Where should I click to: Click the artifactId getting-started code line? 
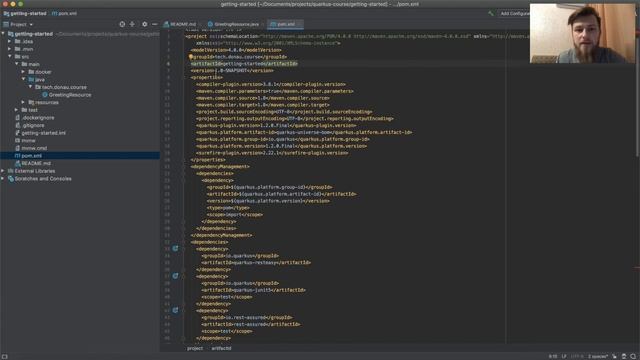click(244, 64)
